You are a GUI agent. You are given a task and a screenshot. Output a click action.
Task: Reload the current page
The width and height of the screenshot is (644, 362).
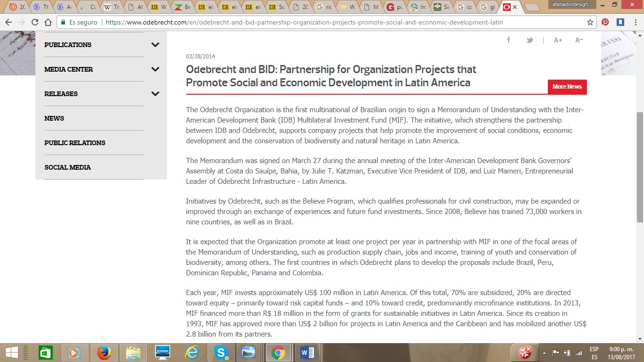34,22
